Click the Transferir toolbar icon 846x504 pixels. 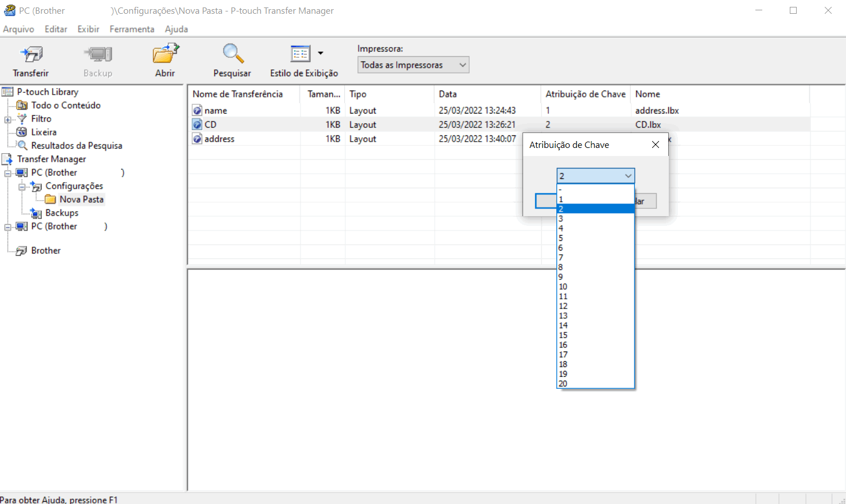tap(31, 54)
